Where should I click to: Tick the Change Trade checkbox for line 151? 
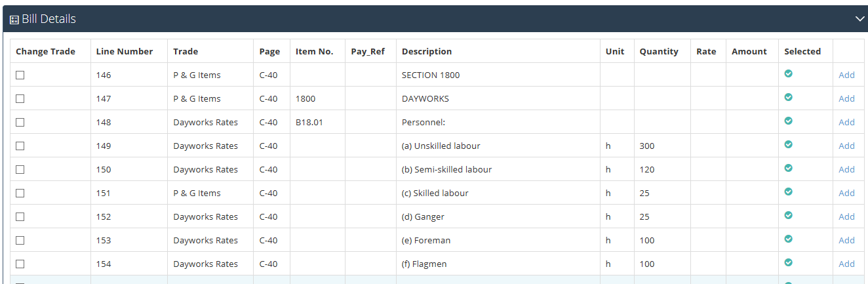(20, 193)
